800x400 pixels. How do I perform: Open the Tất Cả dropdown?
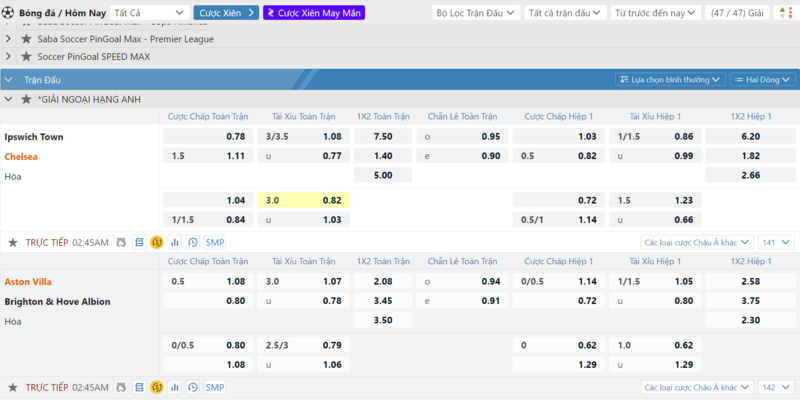[x=148, y=13]
